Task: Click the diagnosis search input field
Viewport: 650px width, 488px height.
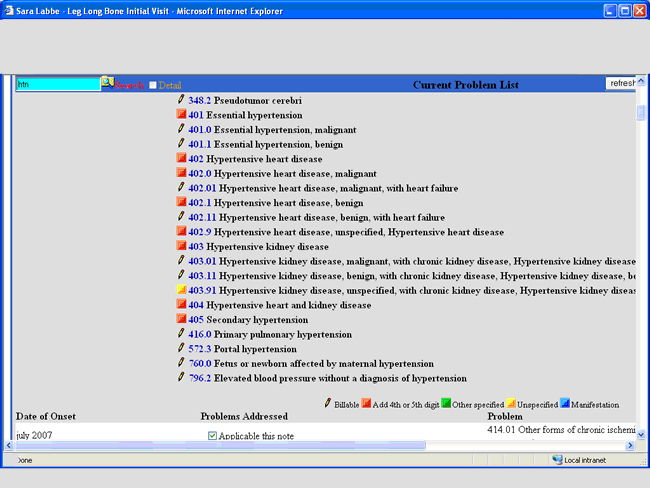Action: click(58, 85)
